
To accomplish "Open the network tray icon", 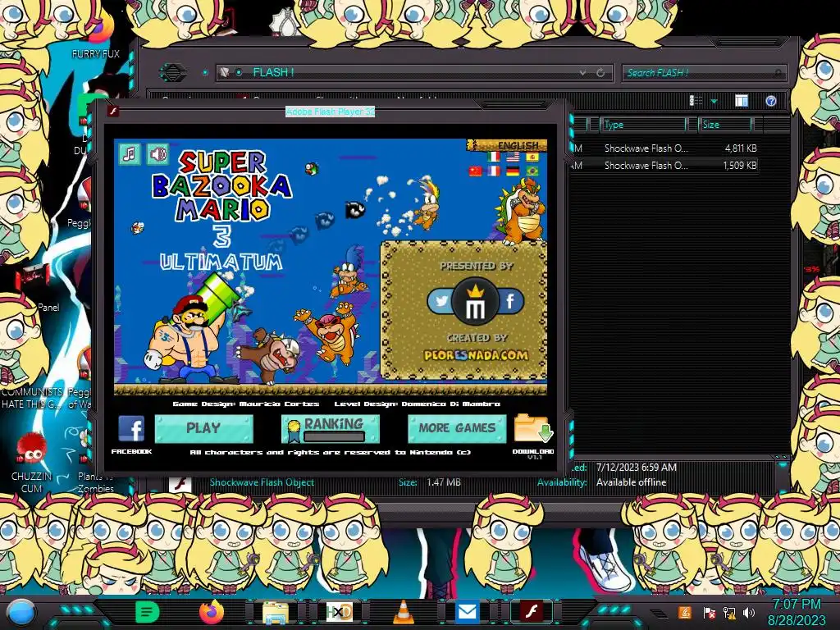I will 729,612.
